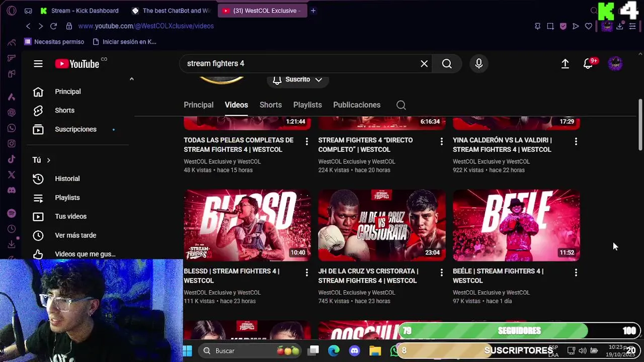This screenshot has height=362, width=644.
Task: Expand the Suscrito subscription dropdown
Action: [297, 79]
